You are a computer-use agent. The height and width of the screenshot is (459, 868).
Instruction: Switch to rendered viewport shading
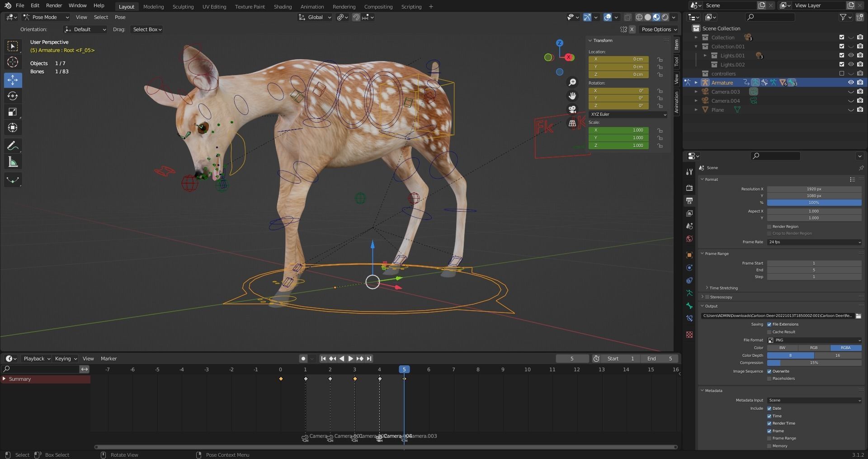(665, 17)
